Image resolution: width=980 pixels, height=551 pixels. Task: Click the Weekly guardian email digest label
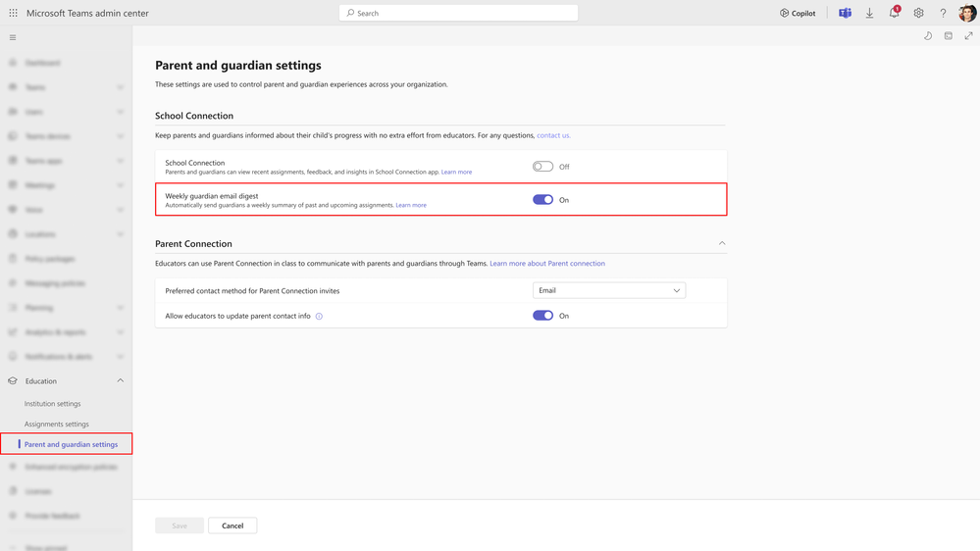tap(211, 195)
